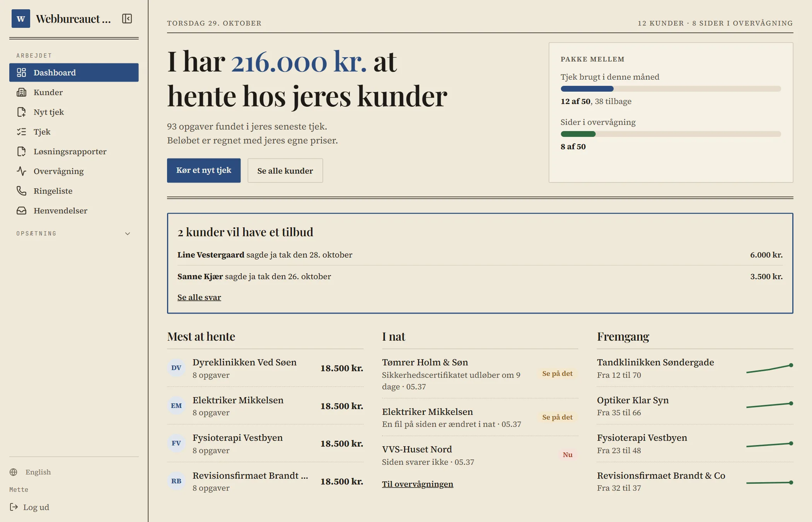812x522 pixels.
Task: Click the EM avatar for Elektriker Mikkelsen
Action: (176, 406)
